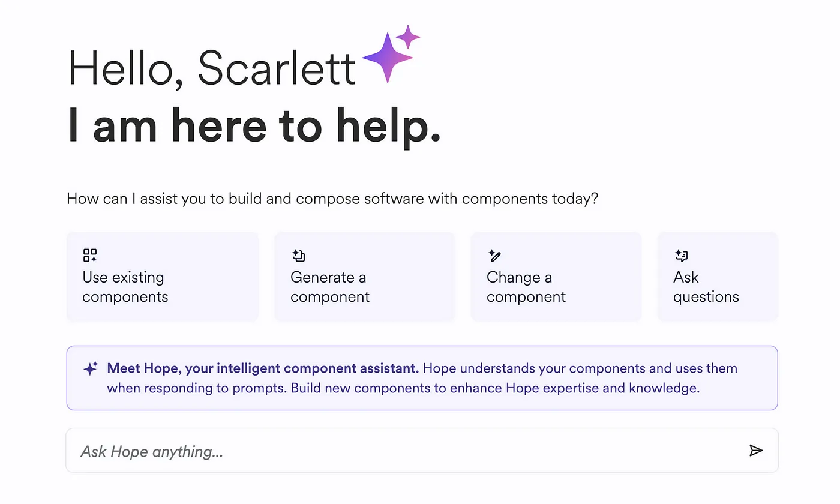Click the word "today?" in the assistance prompt

pyautogui.click(x=575, y=199)
